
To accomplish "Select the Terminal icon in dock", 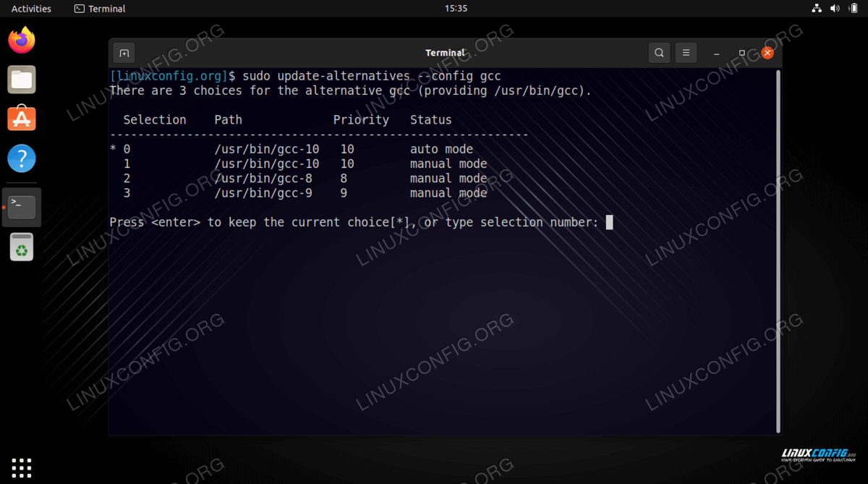I will [x=22, y=208].
